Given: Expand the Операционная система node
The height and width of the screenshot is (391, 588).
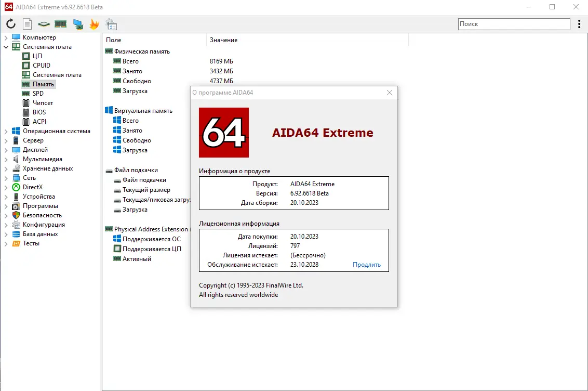Looking at the screenshot, I should 6,132.
